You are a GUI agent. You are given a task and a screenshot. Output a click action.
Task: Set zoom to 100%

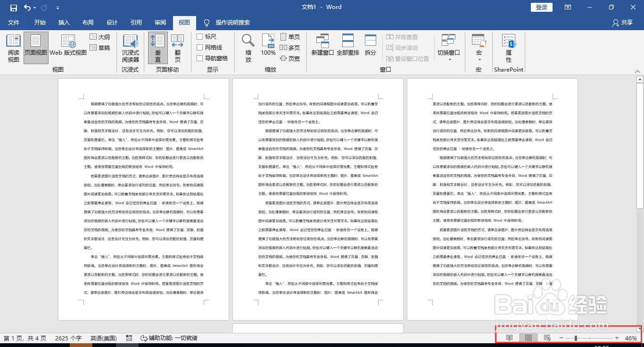coord(268,47)
